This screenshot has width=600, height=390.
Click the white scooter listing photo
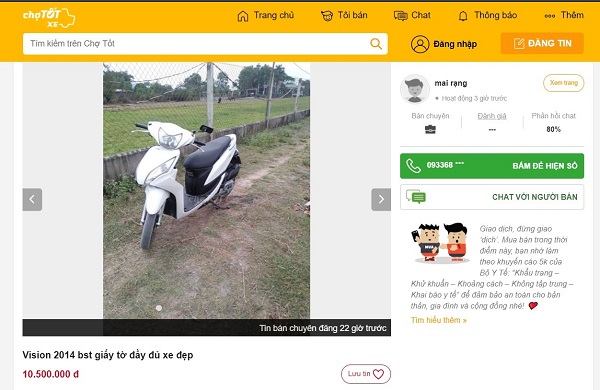coord(206,190)
